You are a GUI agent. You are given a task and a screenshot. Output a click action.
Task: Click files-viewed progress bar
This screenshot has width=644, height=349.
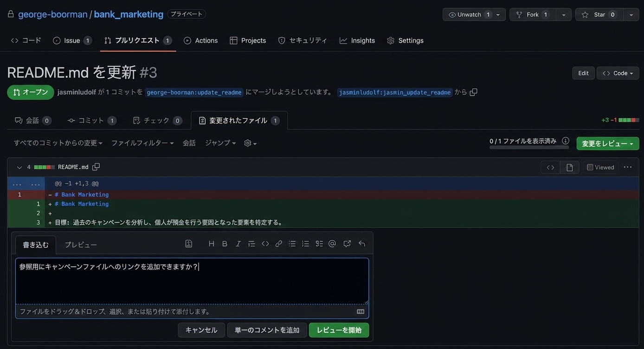[x=529, y=147]
